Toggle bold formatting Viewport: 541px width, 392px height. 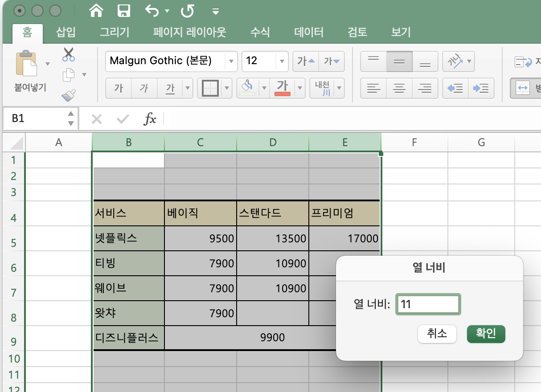[x=118, y=88]
